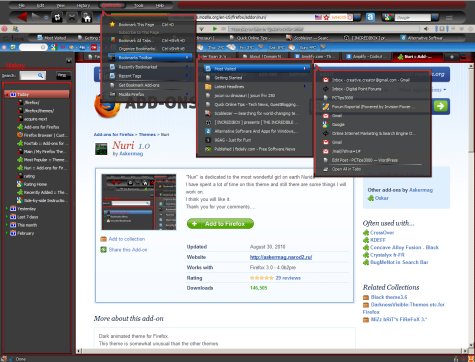Click the Google search engine icon

pos(387,17)
